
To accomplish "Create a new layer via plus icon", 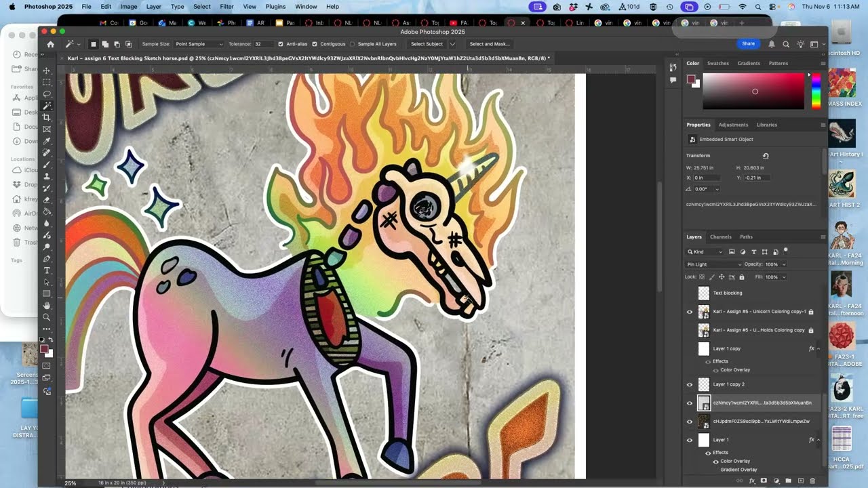I will pos(800,481).
